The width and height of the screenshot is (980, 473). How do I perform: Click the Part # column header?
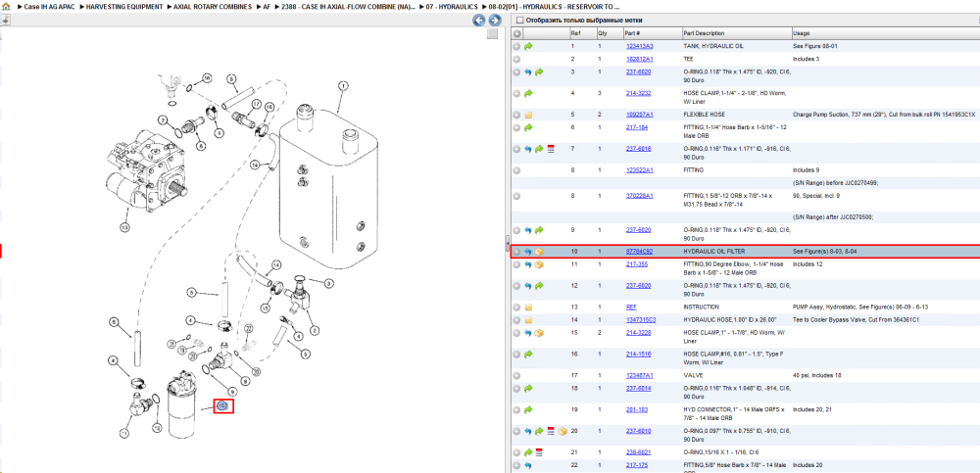pyautogui.click(x=652, y=33)
